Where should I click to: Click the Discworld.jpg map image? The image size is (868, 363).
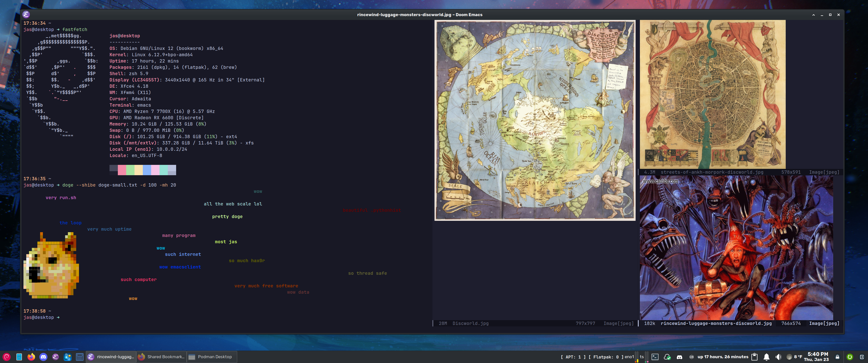535,120
